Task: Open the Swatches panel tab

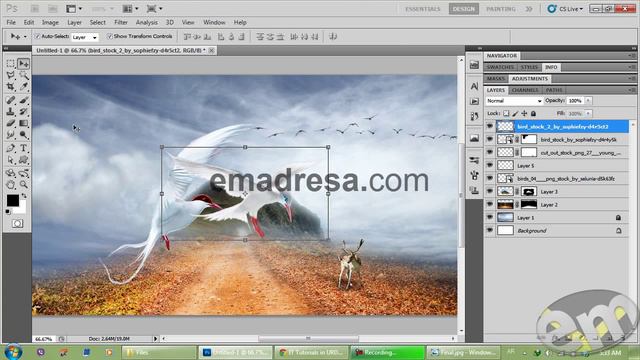Action: click(500, 67)
